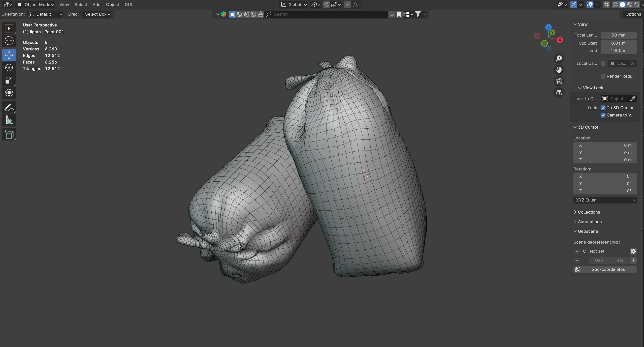
Task: Open the XYZ Euler rotation dropdown
Action: click(605, 200)
